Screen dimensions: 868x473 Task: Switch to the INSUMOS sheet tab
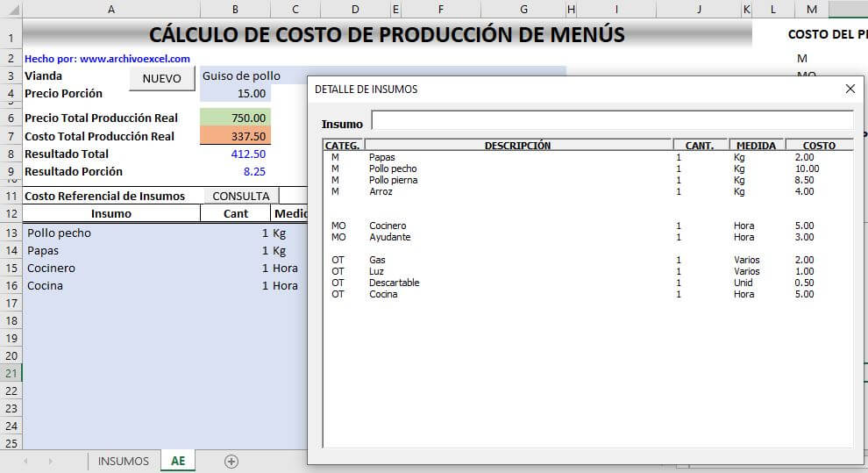123,461
